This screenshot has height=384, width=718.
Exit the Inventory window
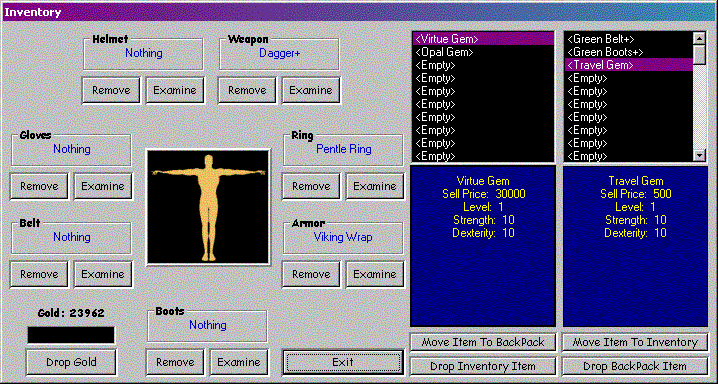[x=343, y=362]
